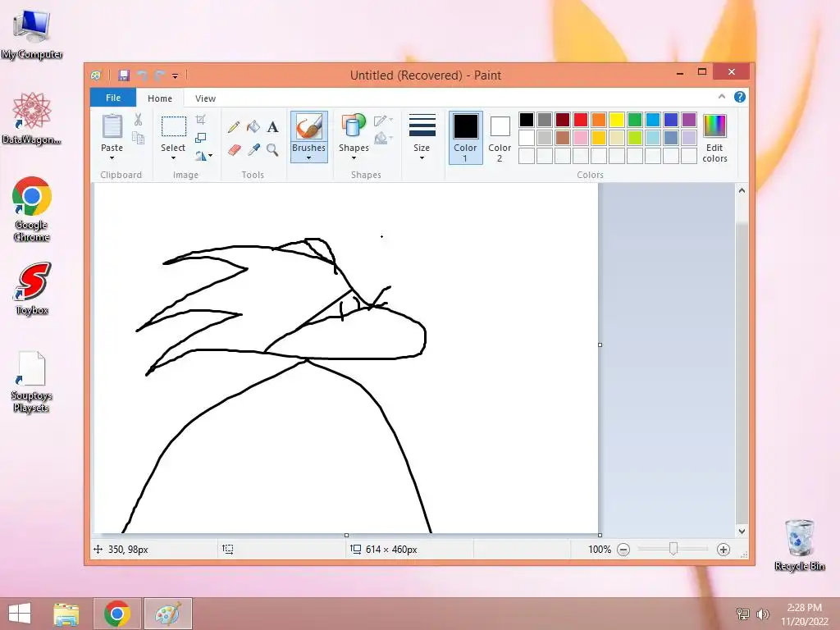
Task: Click the Resize icon in Image group
Action: (200, 138)
